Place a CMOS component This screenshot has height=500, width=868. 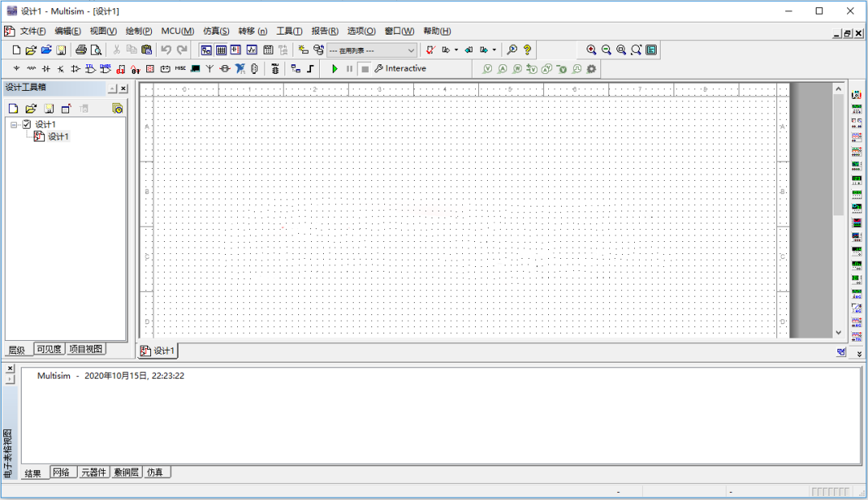pyautogui.click(x=105, y=68)
